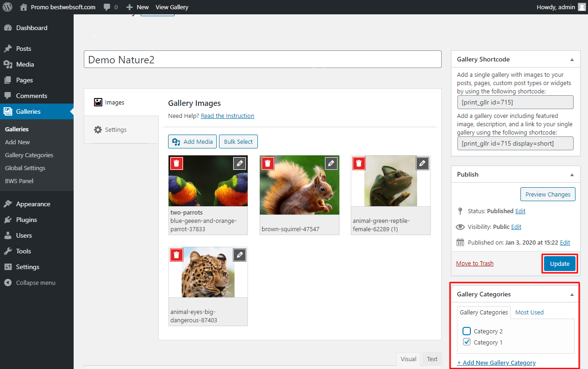Screen dimensions: 588x369
Task: Delete the brown-squirrel image
Action: coord(268,164)
